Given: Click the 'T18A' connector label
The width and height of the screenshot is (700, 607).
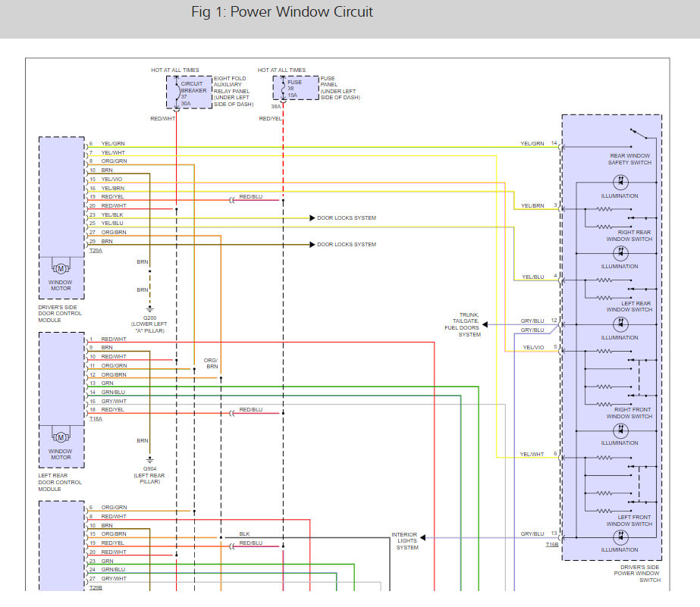Looking at the screenshot, I should [96, 419].
